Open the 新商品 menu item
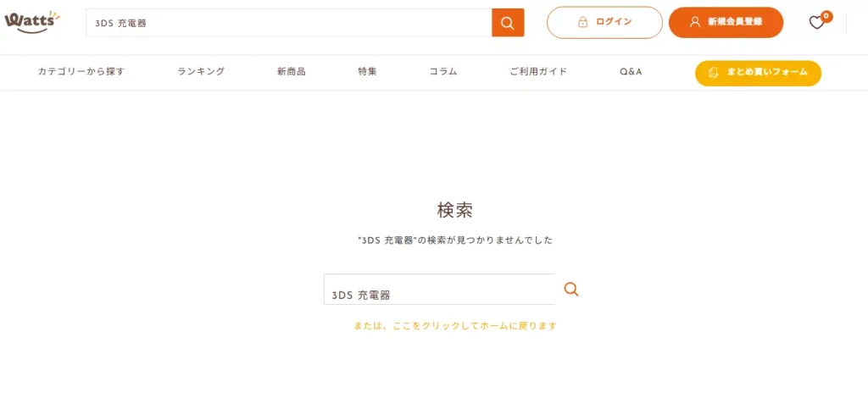The width and height of the screenshot is (868, 398). [292, 71]
